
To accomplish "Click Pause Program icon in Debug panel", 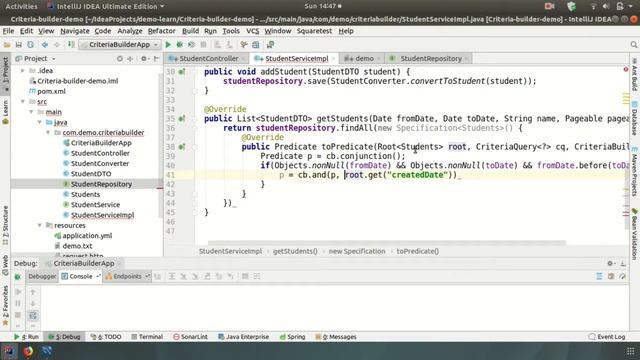I will pyautogui.click(x=18, y=303).
